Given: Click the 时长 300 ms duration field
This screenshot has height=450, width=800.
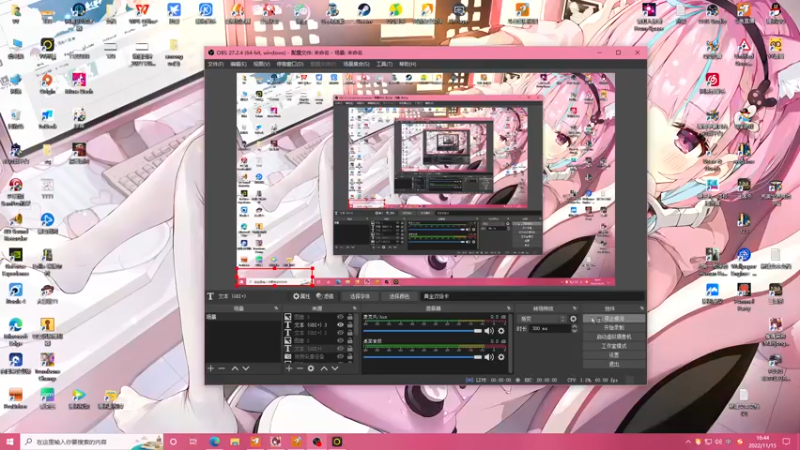Looking at the screenshot, I should 549,329.
